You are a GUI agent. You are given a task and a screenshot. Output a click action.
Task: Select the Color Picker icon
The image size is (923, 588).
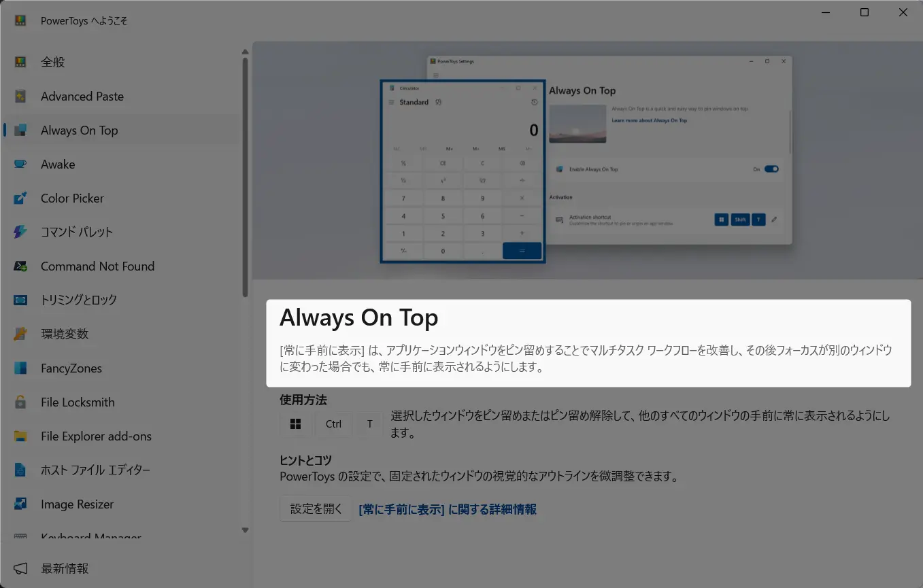pos(20,198)
